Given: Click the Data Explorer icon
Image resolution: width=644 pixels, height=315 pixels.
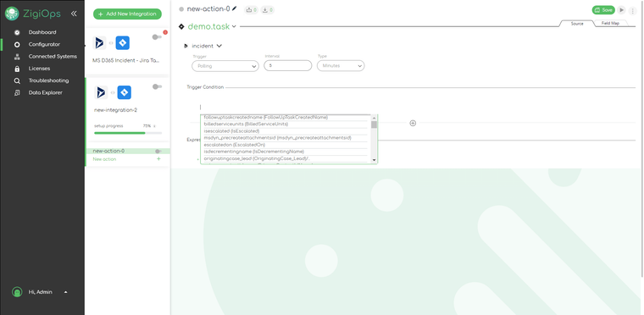Looking at the screenshot, I should coord(17,93).
